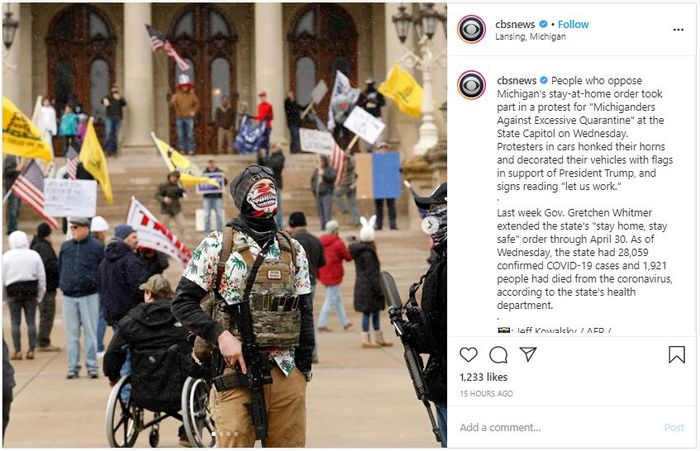Click the 15 hours ago timestamp

pyautogui.click(x=486, y=394)
